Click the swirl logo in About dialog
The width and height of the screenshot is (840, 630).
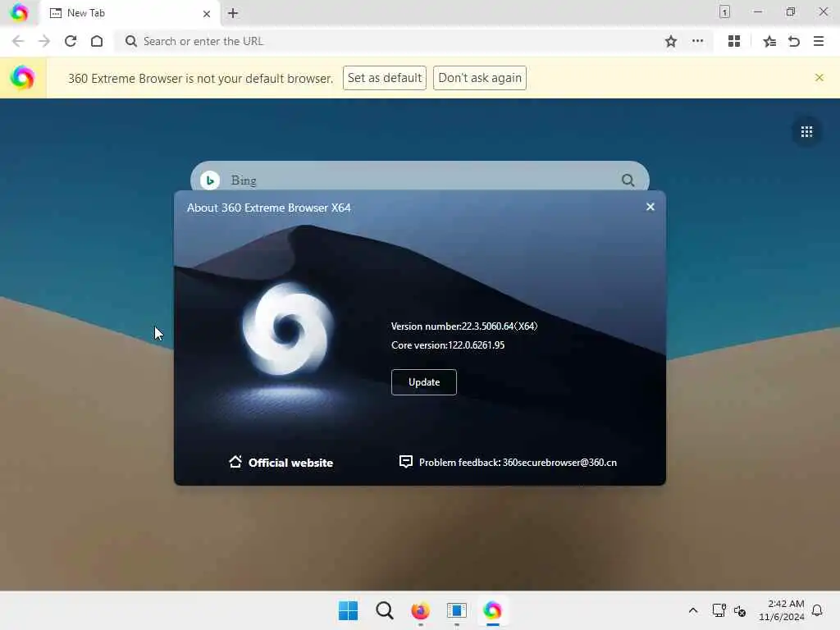tap(288, 328)
